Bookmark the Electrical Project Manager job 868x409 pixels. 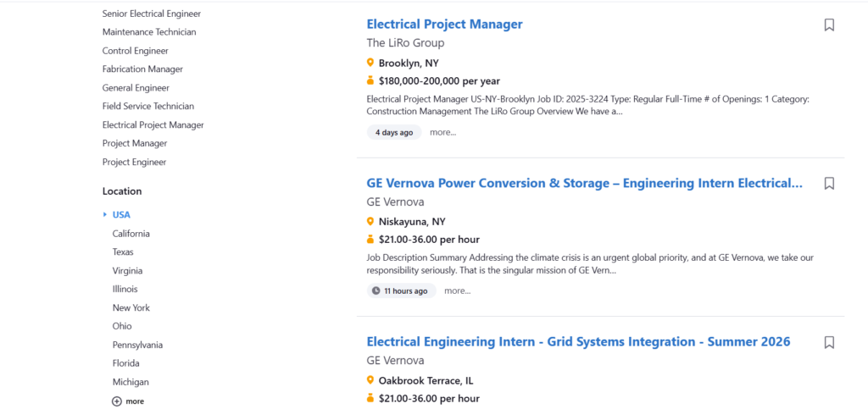[829, 25]
